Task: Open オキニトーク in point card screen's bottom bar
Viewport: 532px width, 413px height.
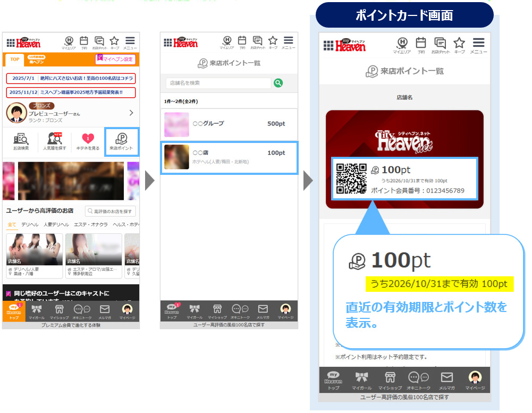Action: [x=419, y=380]
